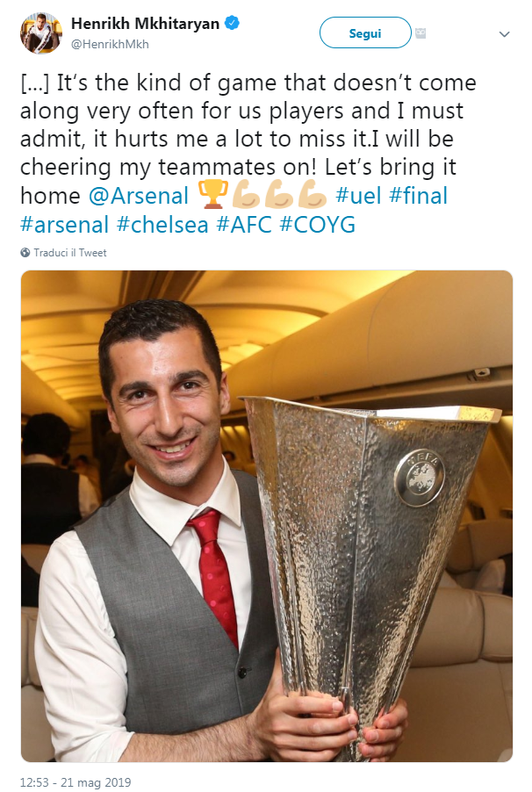Open the #COYG hashtag
This screenshot has height=792, width=532.
tap(317, 224)
